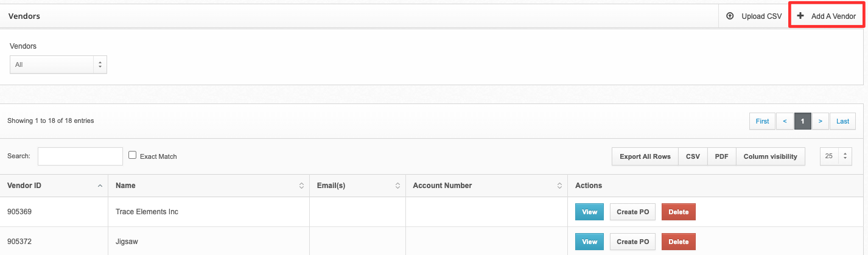Screen dimensions: 868x255
Task: Open the Column visibility menu
Action: pyautogui.click(x=770, y=156)
